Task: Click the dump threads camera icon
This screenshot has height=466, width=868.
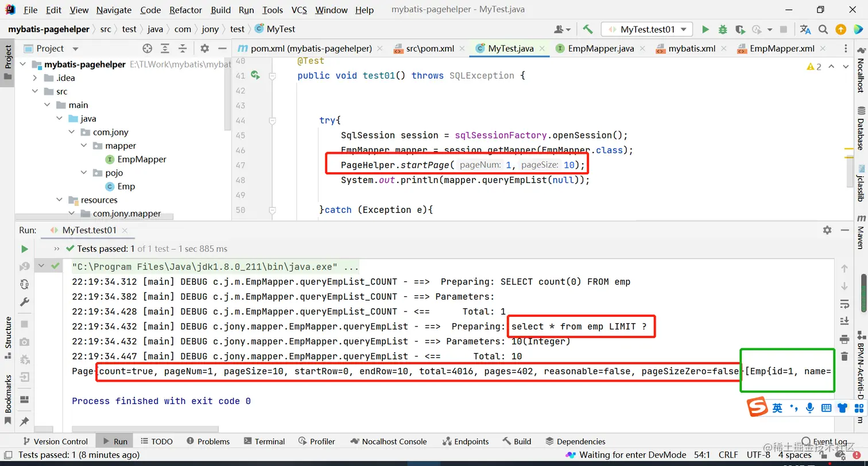Action: click(x=24, y=342)
